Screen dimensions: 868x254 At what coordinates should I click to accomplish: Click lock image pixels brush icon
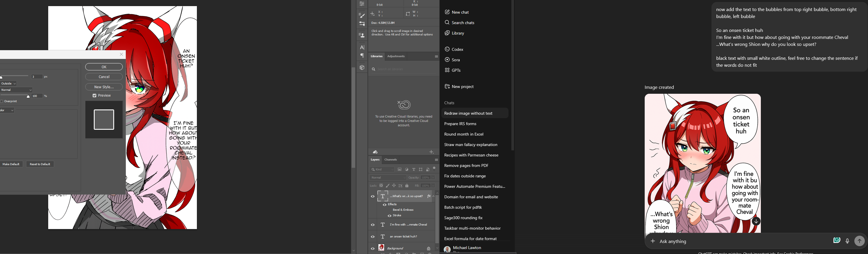click(x=387, y=185)
